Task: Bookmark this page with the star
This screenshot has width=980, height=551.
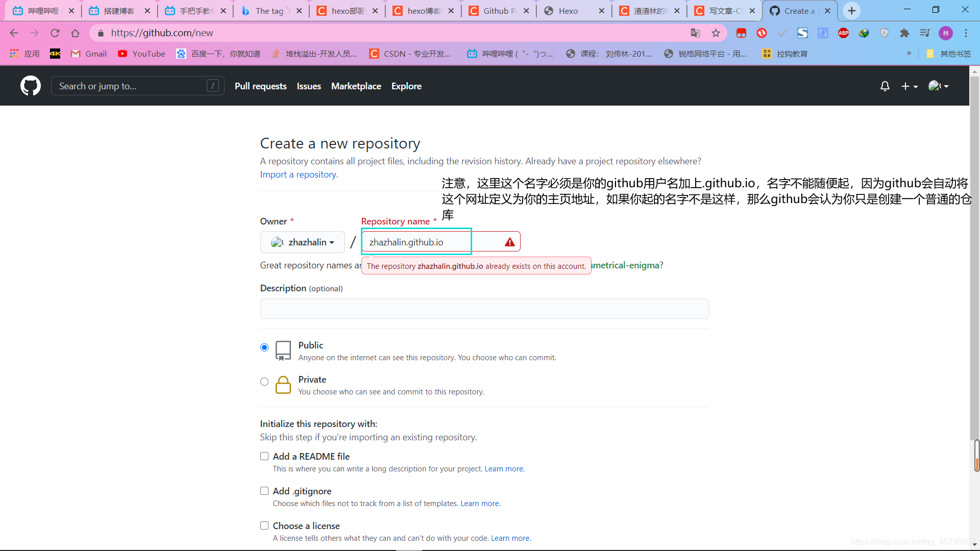Action: pyautogui.click(x=716, y=33)
